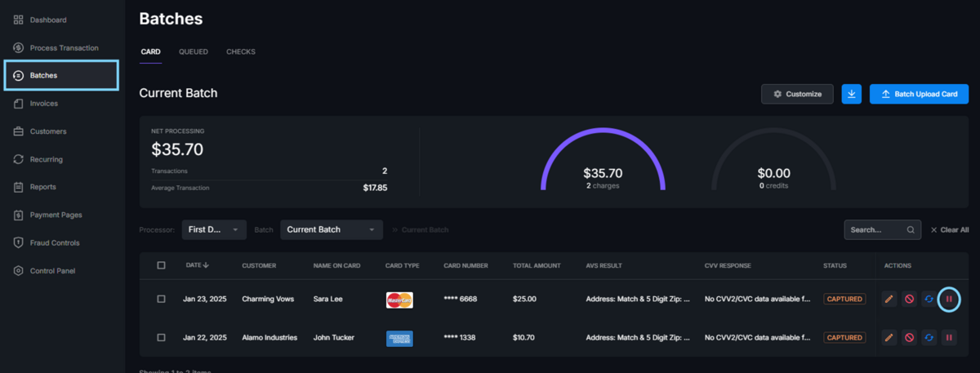Screen dimensions: 980x373
Task: Switch to the Checks tab
Action: pos(241,52)
